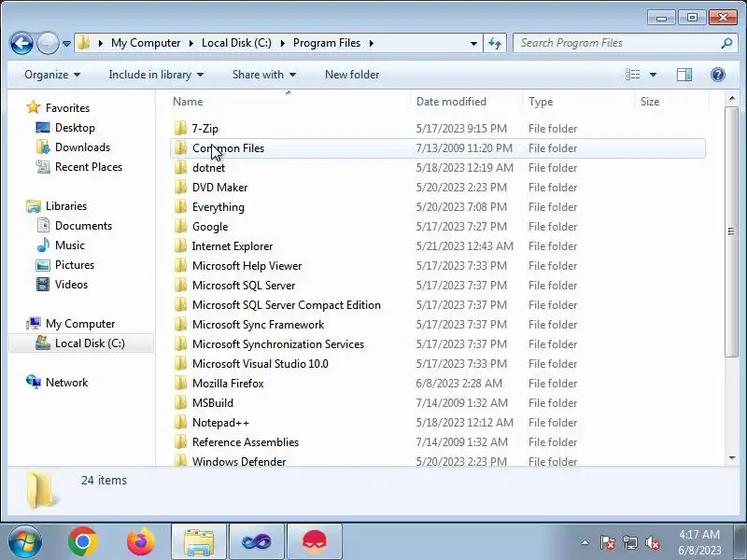Toggle the preview pane
Image resolution: width=747 pixels, height=560 pixels.
point(684,75)
